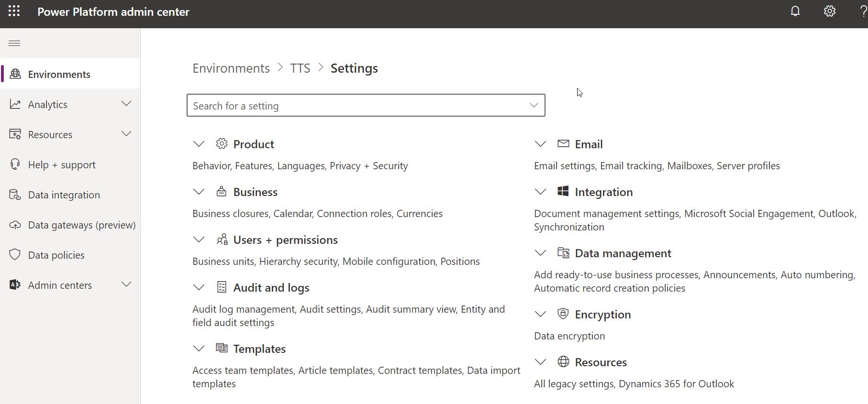Open the help question mark icon
The width and height of the screenshot is (868, 404).
coord(863,11)
